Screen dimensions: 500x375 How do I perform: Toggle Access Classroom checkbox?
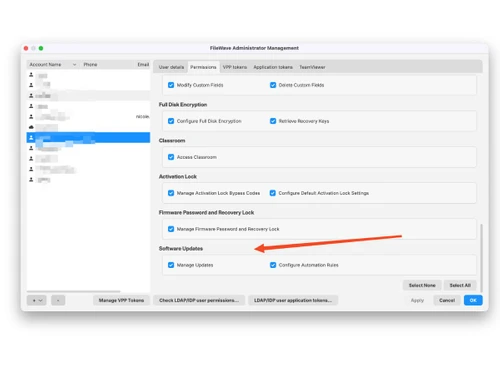click(x=171, y=157)
